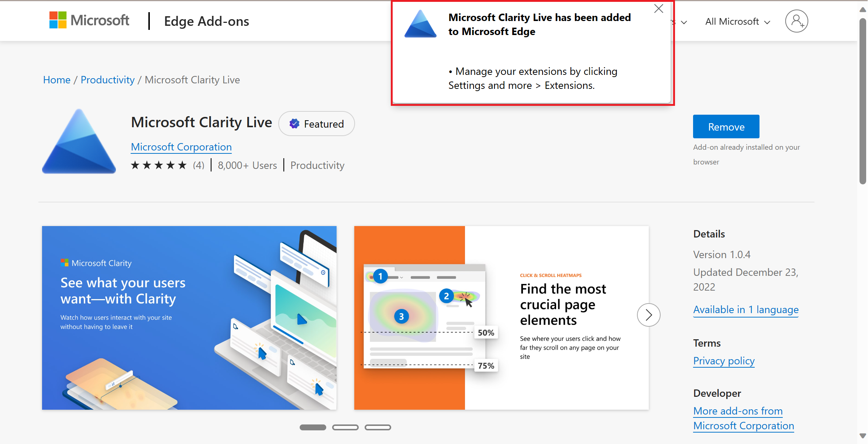
Task: Click the user account profile icon
Action: pos(797,21)
